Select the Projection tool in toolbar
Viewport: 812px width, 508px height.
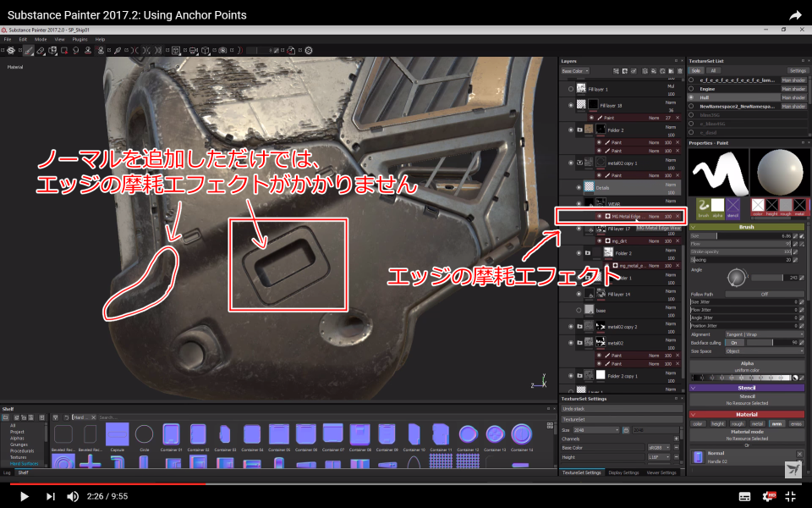click(52, 50)
